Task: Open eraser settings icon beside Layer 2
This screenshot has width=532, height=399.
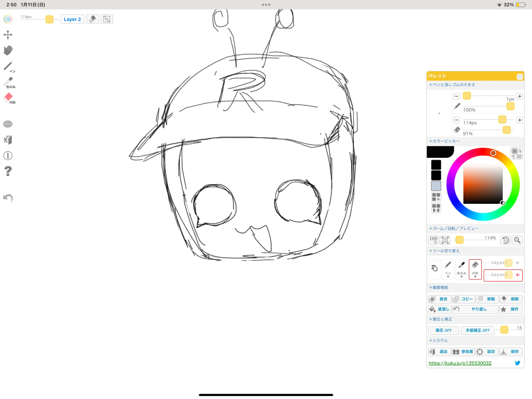Action: (92, 19)
